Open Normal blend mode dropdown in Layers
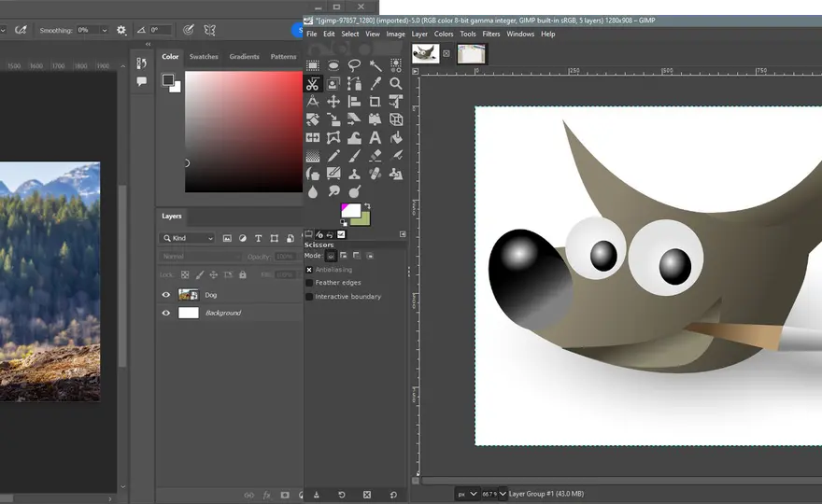The height and width of the screenshot is (504, 822). [200, 257]
